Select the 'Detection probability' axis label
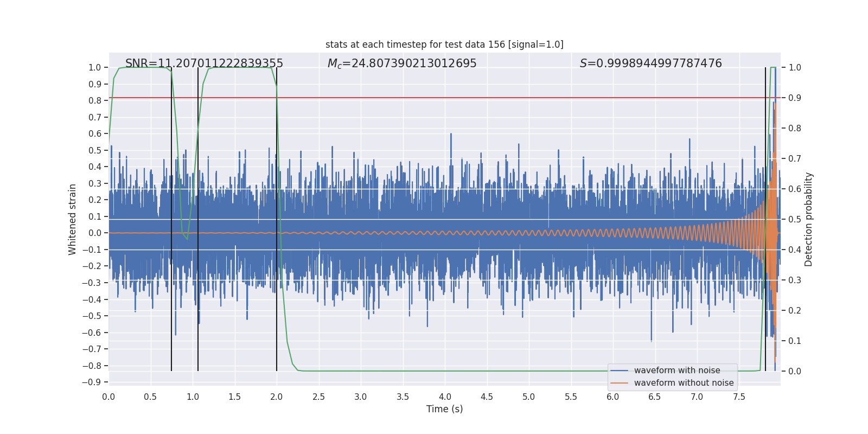The height and width of the screenshot is (434, 868). (x=809, y=219)
